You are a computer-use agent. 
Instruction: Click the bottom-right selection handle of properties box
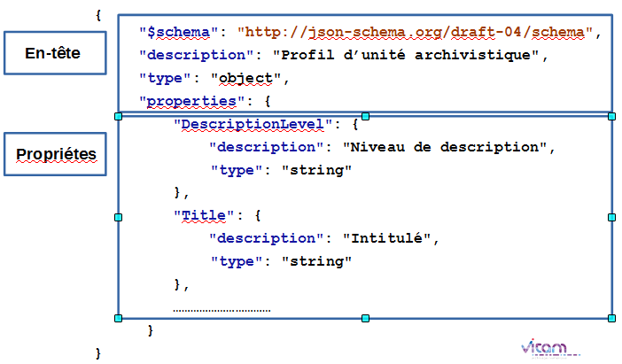pos(611,318)
